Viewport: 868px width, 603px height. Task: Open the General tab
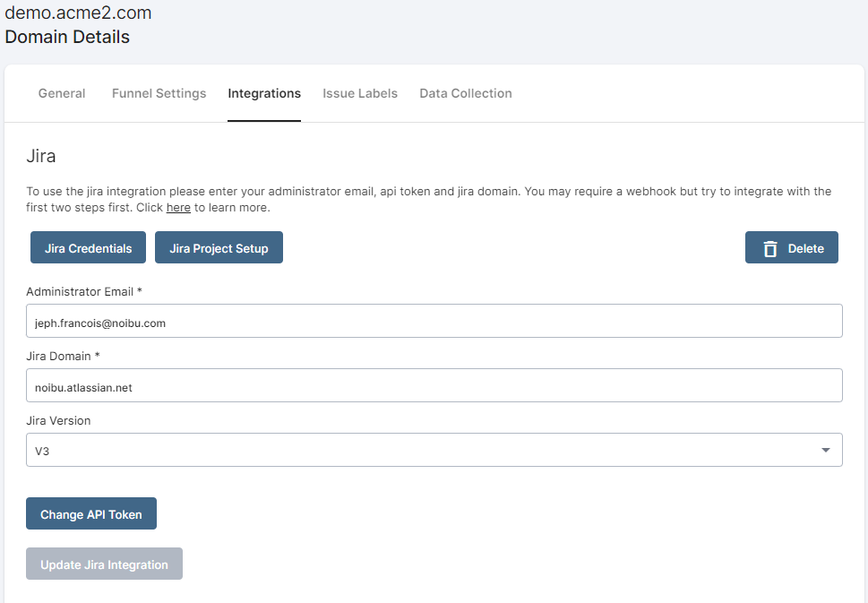coord(62,93)
